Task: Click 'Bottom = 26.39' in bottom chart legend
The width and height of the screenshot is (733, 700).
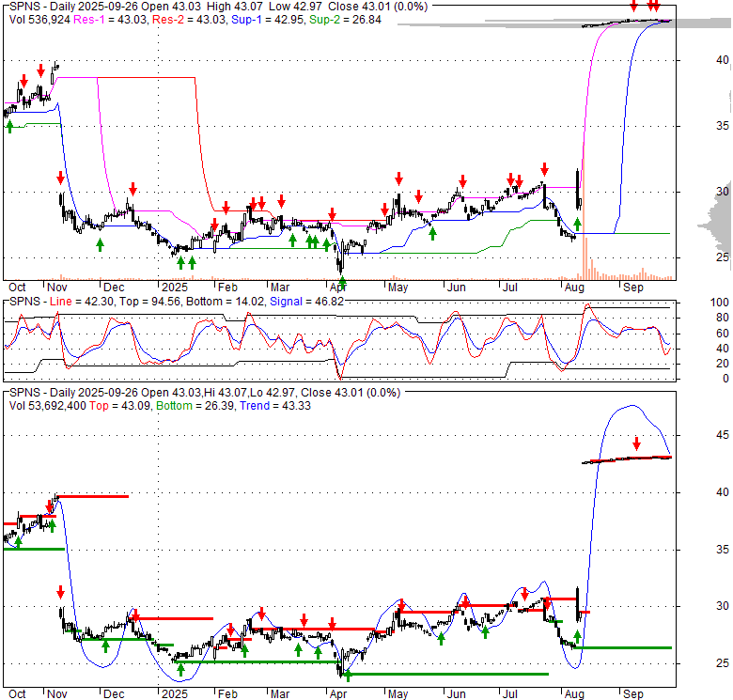Action: 195,406
